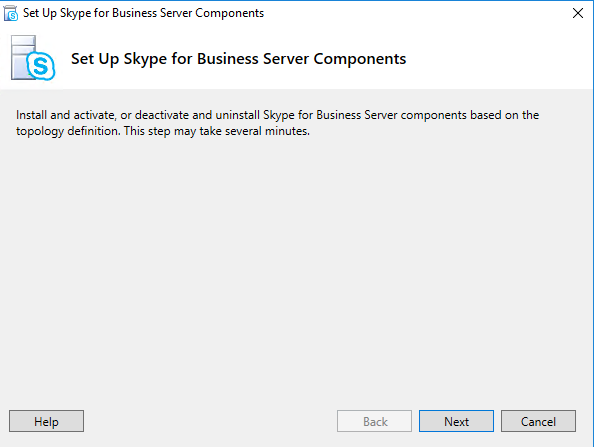Click the bold Set Up Skype heading
Screen dimensions: 594x447
tap(238, 59)
